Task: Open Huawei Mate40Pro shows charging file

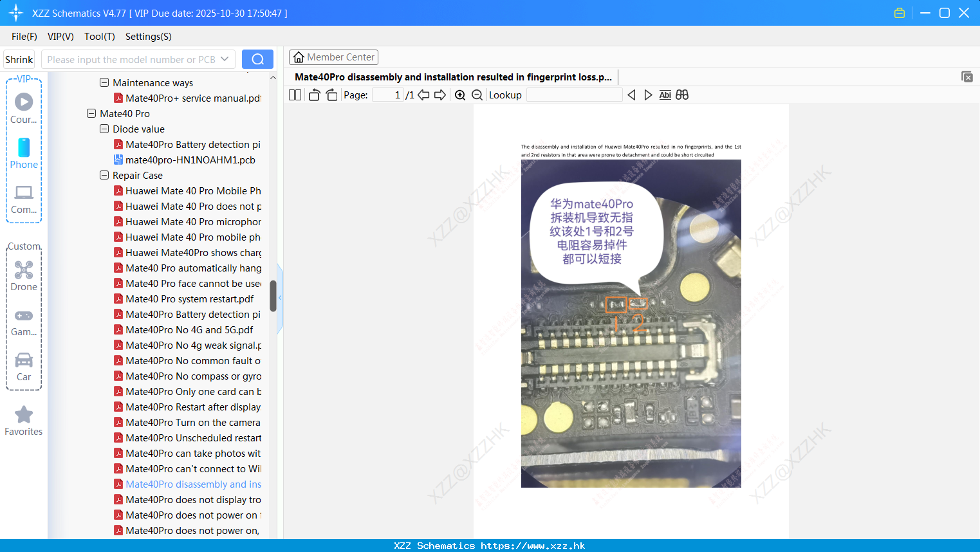Action: pyautogui.click(x=187, y=252)
